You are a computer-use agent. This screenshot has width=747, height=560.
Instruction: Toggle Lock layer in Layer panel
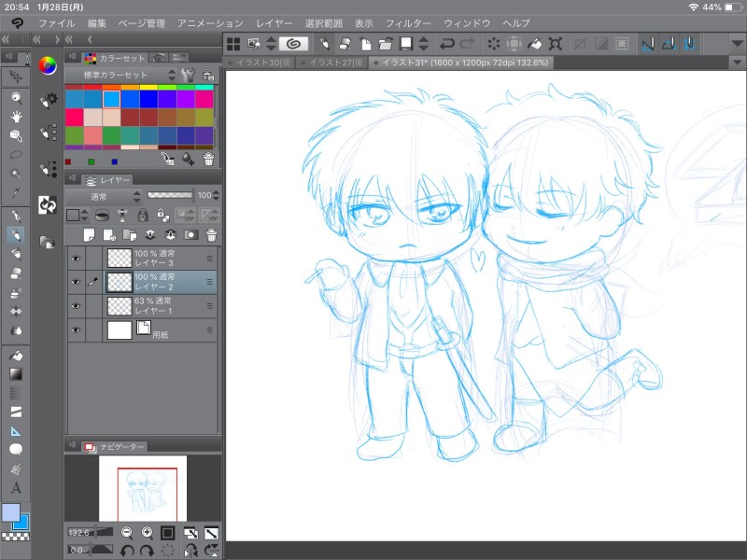coord(143,216)
